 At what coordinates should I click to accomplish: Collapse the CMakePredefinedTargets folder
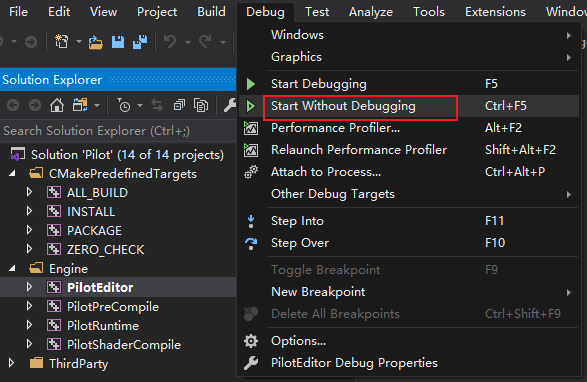click(12, 173)
